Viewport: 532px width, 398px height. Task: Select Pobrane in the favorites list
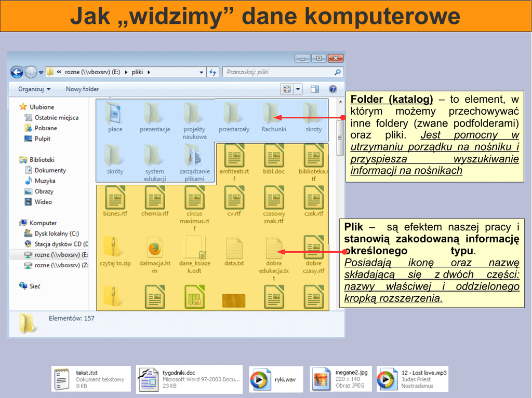46,128
